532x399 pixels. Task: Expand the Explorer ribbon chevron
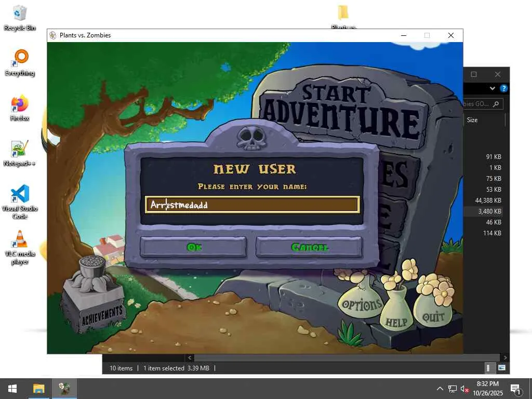click(493, 88)
